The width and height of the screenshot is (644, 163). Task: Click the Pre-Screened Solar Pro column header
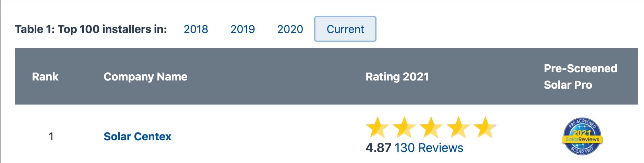[580, 76]
